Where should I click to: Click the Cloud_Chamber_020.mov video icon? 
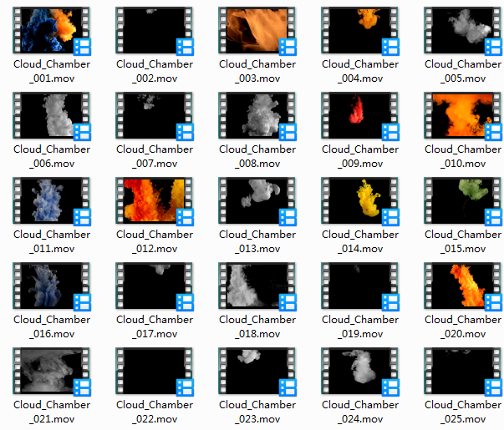[x=462, y=286]
